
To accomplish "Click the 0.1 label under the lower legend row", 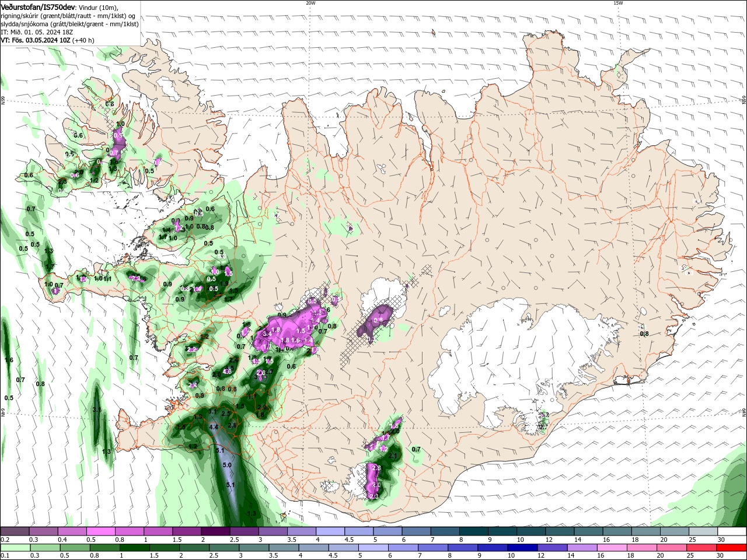I will click(x=5, y=556).
